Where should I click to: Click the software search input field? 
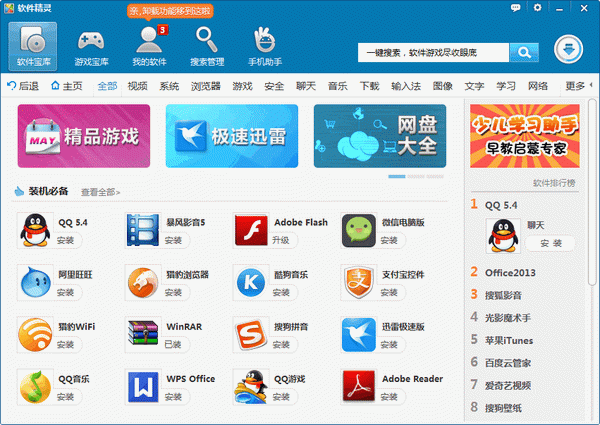pos(431,52)
